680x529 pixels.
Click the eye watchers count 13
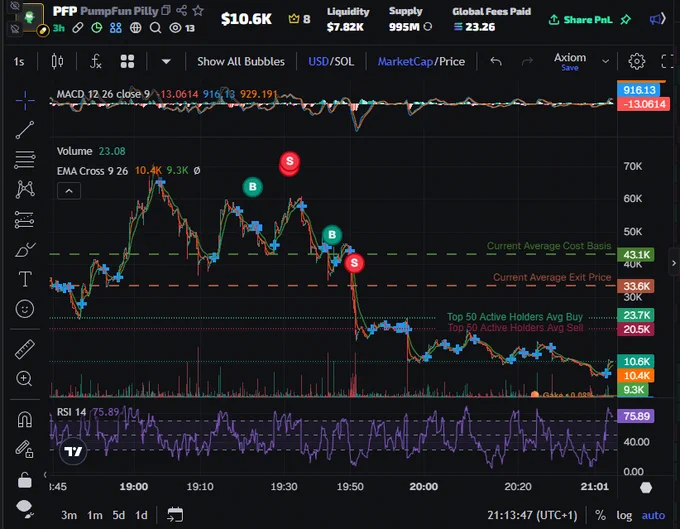point(182,28)
